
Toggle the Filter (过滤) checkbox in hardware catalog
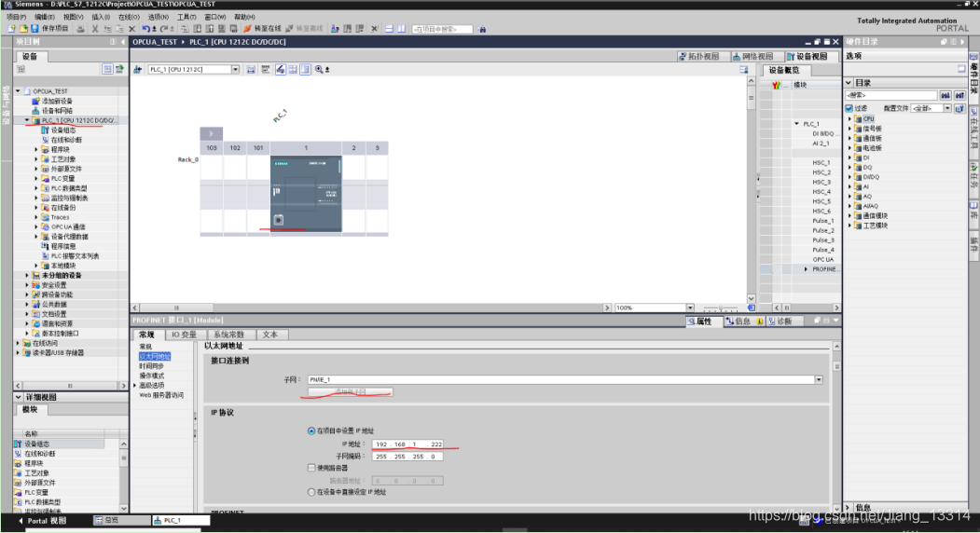849,109
